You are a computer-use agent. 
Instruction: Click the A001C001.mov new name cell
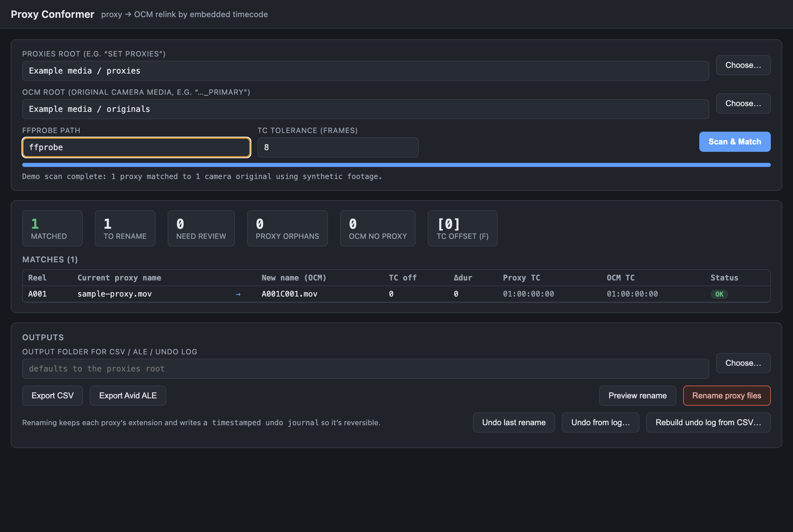click(290, 294)
